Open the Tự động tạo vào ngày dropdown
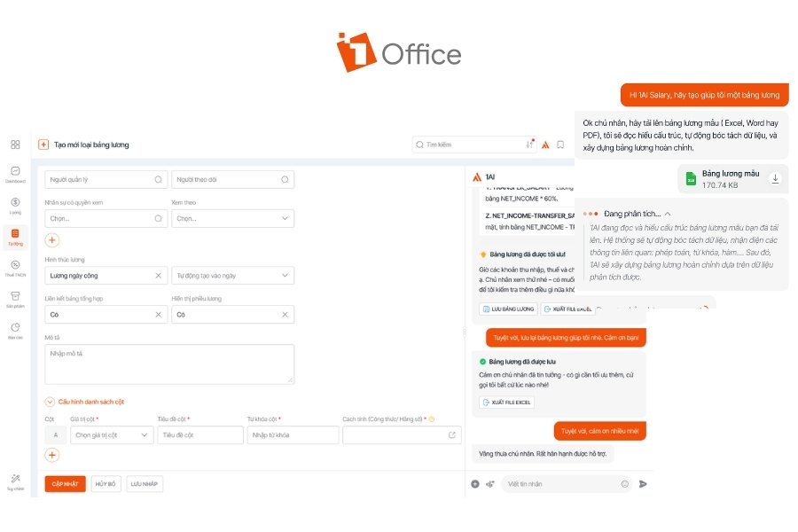Screen dimensions: 798x532 [233, 276]
